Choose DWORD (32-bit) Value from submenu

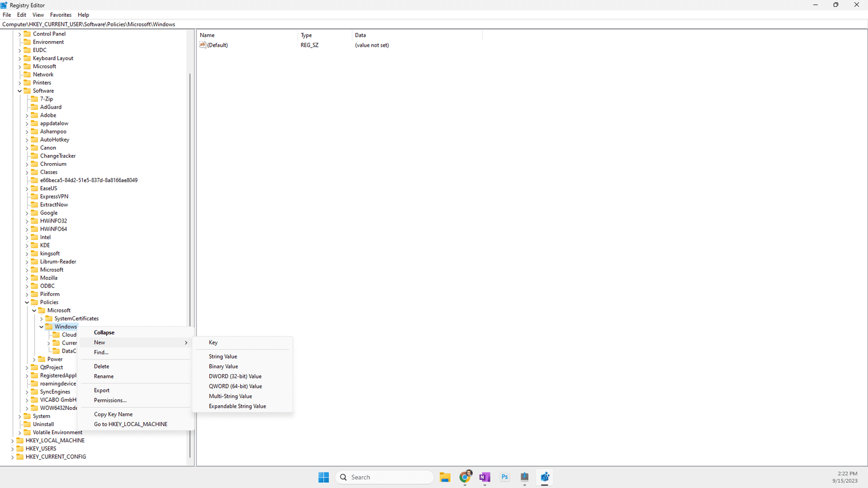pyautogui.click(x=235, y=376)
